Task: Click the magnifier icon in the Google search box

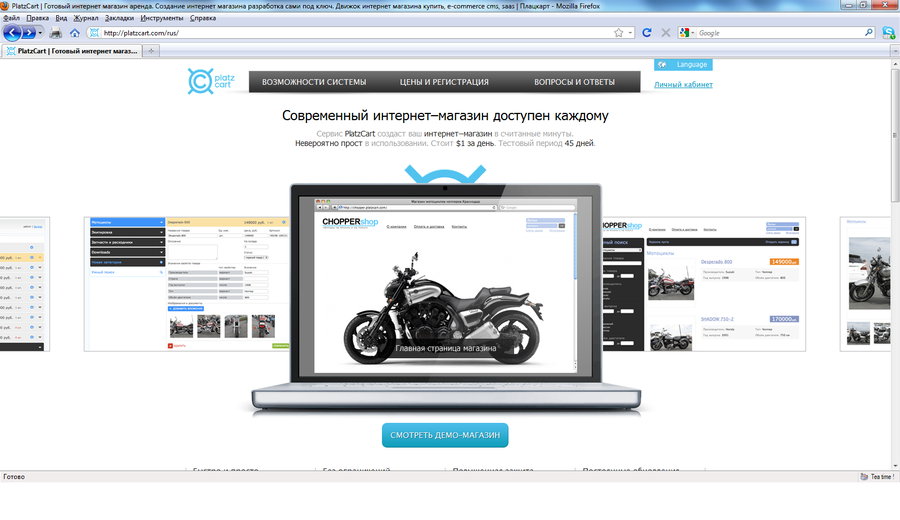Action: pyautogui.click(x=870, y=33)
